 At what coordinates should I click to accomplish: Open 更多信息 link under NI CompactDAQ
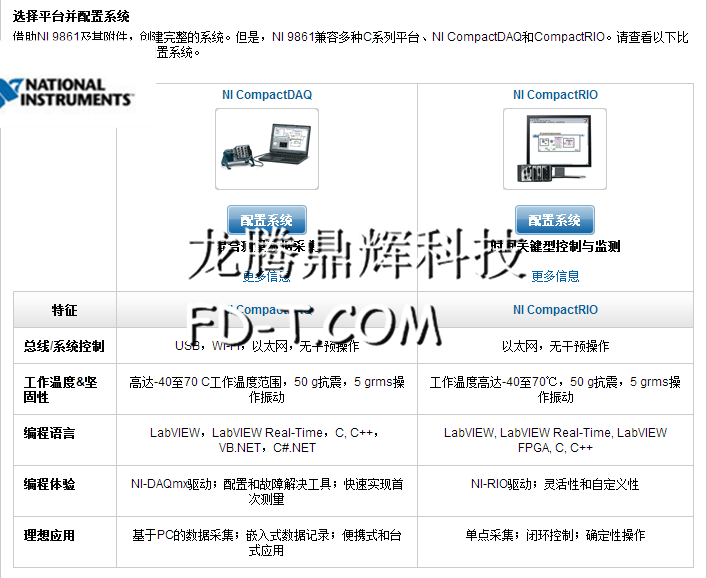coord(267,276)
